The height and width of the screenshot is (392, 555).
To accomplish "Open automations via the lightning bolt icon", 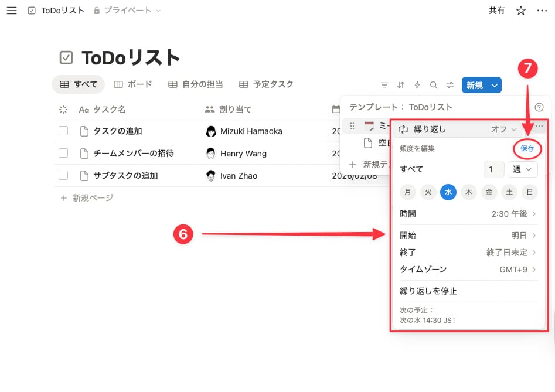I will click(x=417, y=85).
